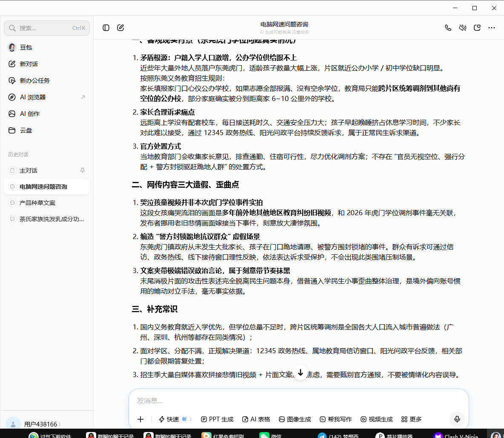Click the microphone voice input icon
Screen dimensions: 504x438
pos(457,419)
